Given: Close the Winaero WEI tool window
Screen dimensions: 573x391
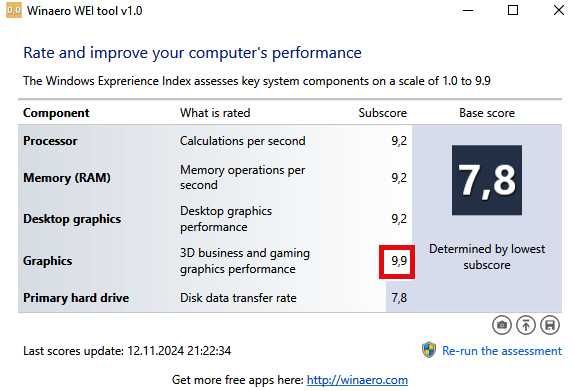Looking at the screenshot, I should coord(558,10).
